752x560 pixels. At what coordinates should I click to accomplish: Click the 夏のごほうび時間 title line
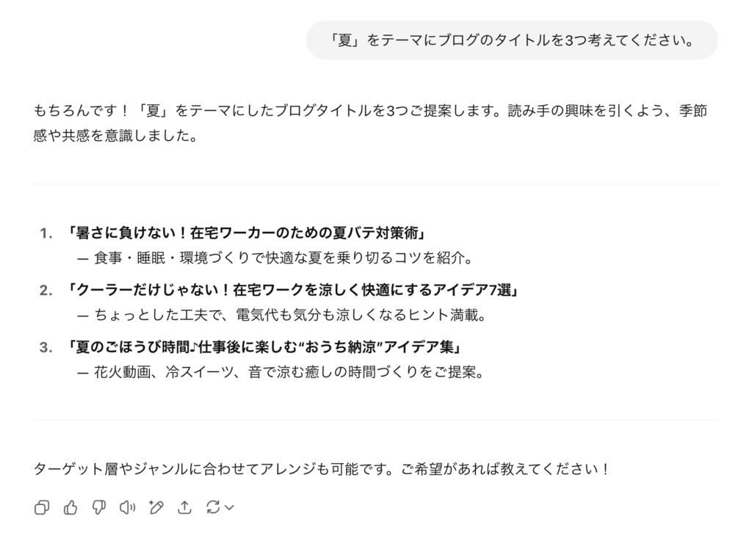[x=268, y=347]
